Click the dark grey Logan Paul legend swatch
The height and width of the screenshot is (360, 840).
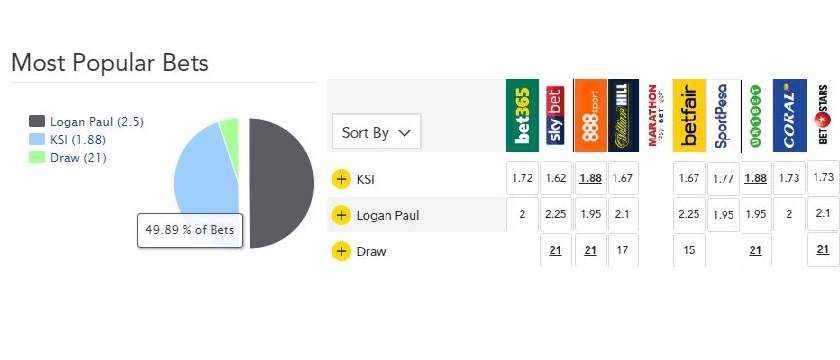tap(36, 122)
